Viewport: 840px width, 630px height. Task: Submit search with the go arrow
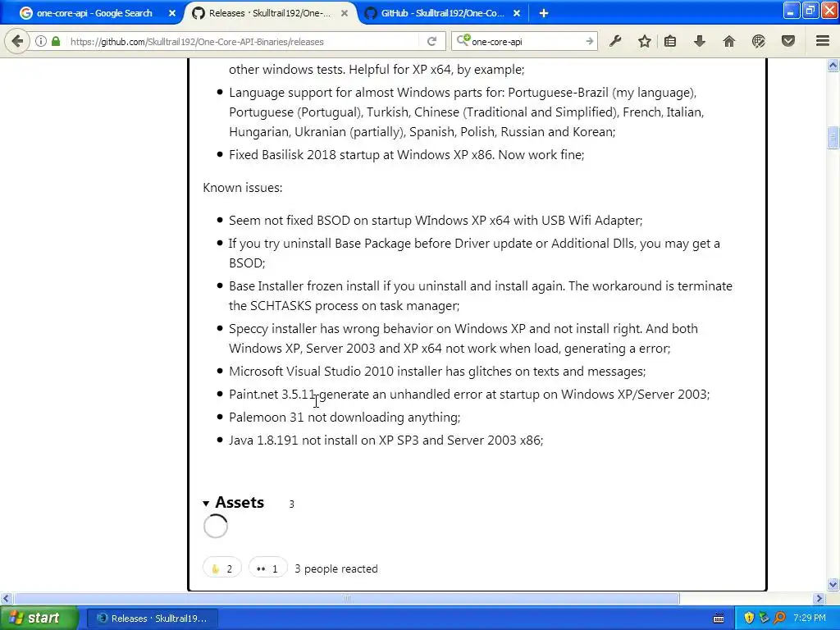(x=589, y=41)
